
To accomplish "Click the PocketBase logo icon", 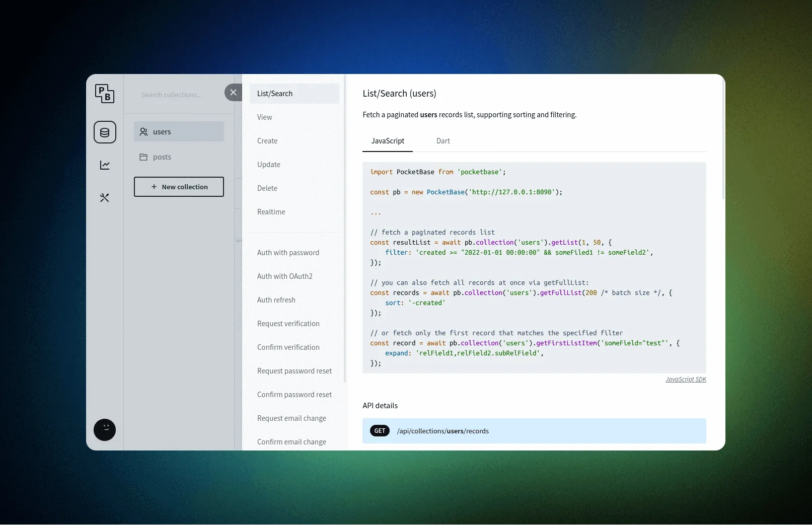I will (105, 94).
